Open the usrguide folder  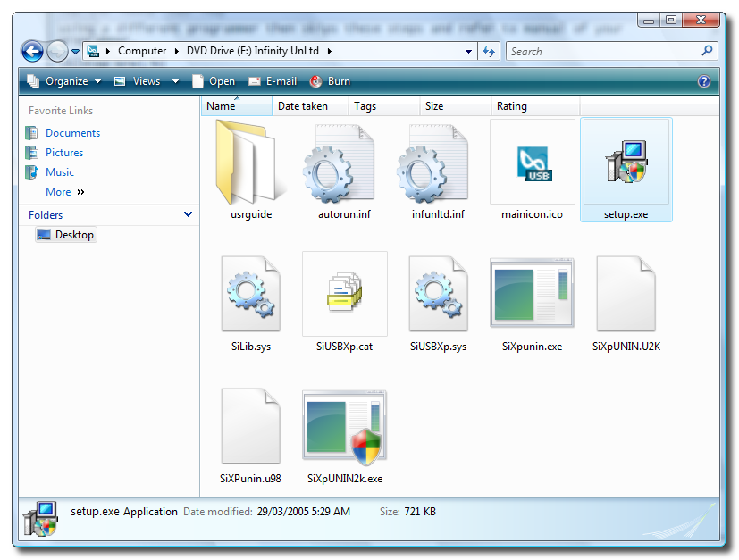click(250, 163)
